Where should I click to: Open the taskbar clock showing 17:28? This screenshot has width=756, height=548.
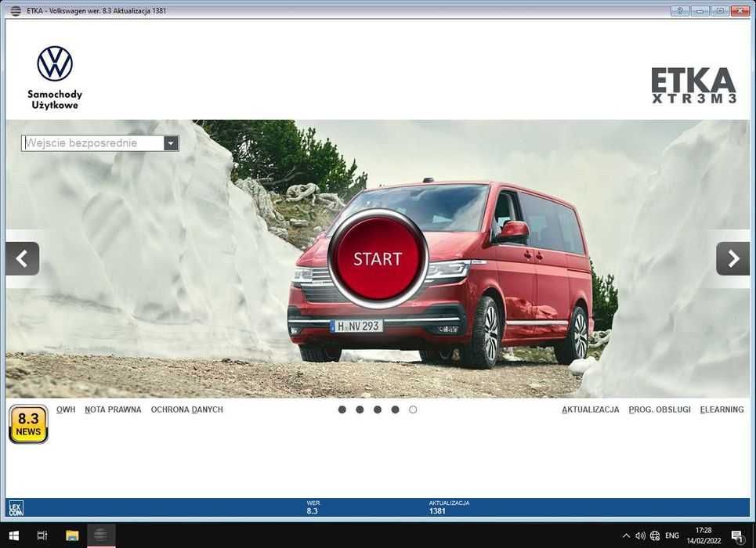pyautogui.click(x=704, y=535)
